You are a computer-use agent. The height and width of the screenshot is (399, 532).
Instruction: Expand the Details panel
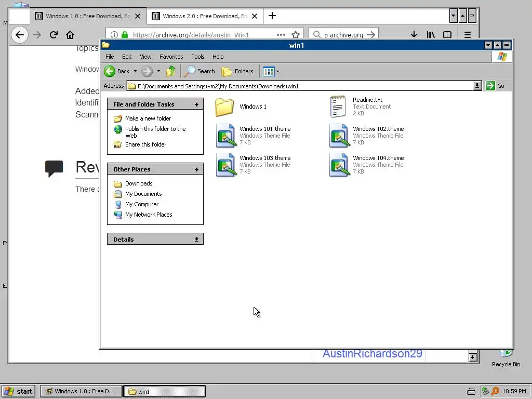(x=196, y=239)
